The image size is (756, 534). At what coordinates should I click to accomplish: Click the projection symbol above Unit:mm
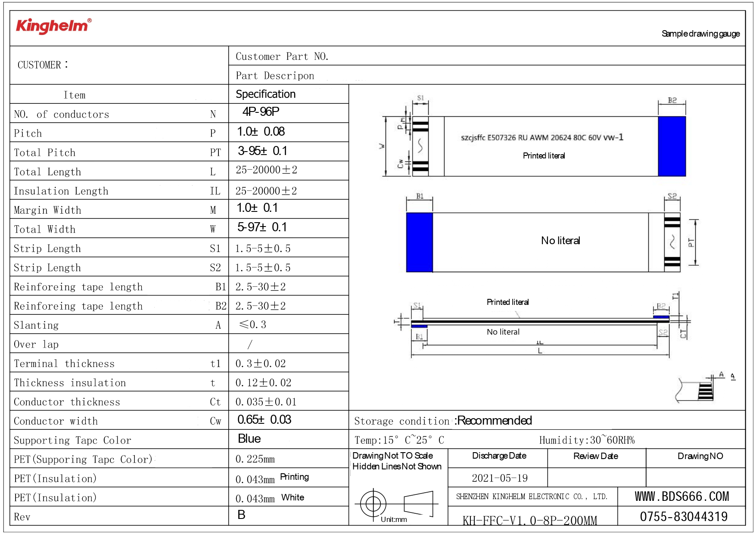(396, 503)
